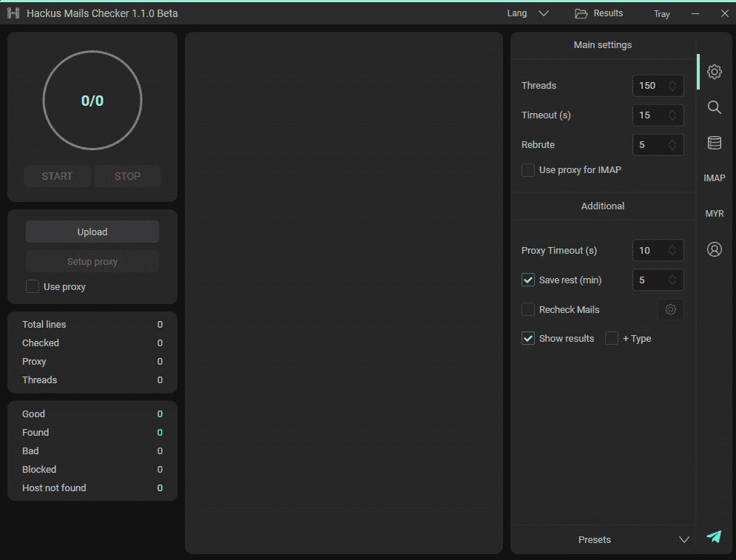Open Recheck Mails gear settings
The height and width of the screenshot is (560, 736).
(670, 310)
